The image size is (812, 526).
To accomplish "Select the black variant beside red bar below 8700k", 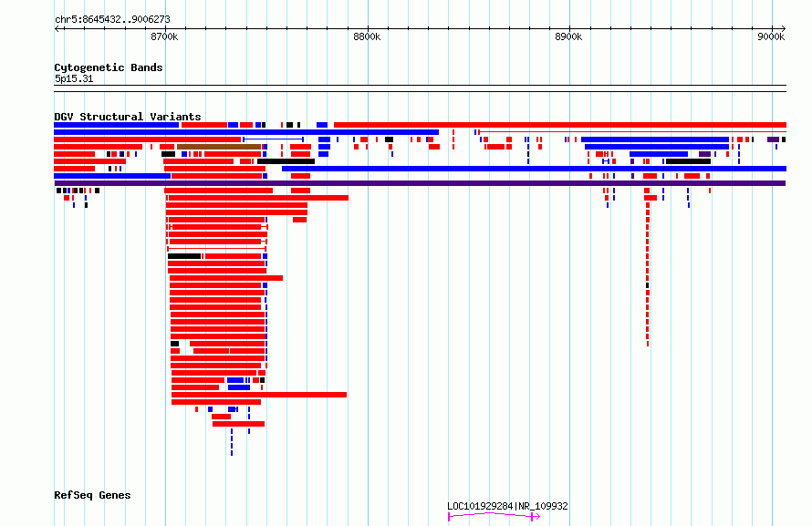I will pos(184,256).
